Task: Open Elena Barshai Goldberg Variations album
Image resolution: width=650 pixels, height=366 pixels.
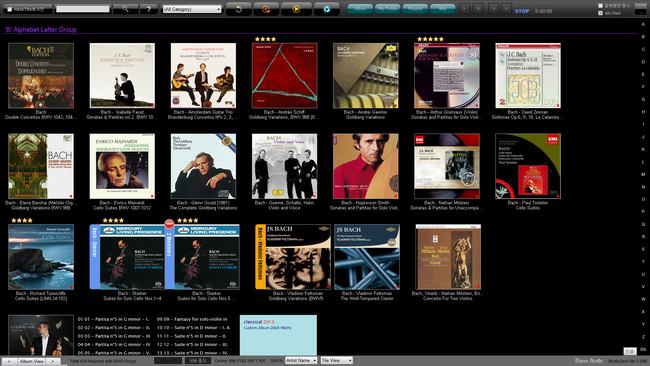Action: coord(41,166)
